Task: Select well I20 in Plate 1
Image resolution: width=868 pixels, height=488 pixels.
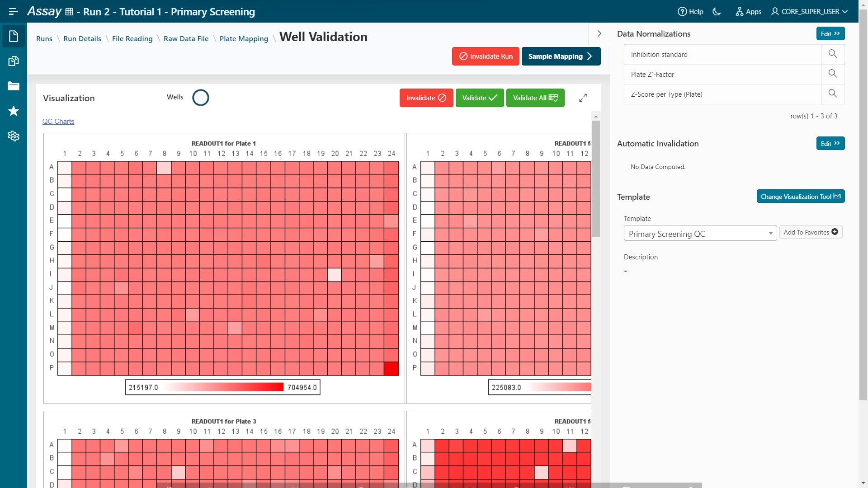Action: 335,275
